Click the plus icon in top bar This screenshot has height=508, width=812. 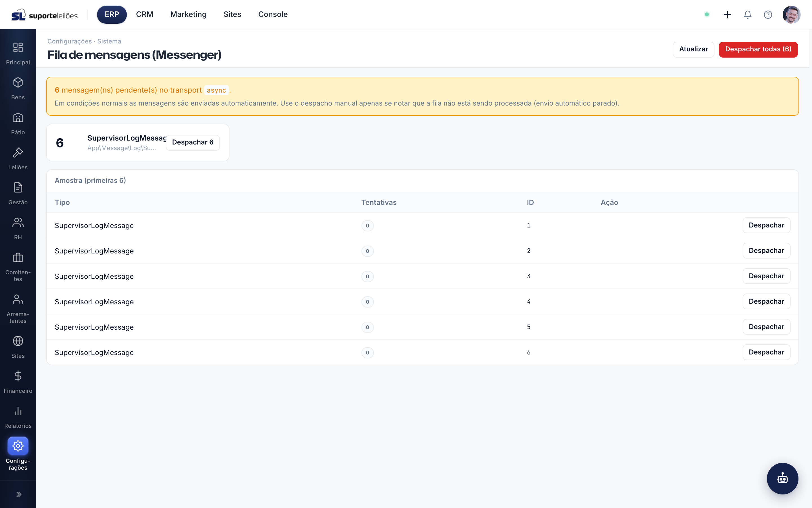pyautogui.click(x=727, y=14)
